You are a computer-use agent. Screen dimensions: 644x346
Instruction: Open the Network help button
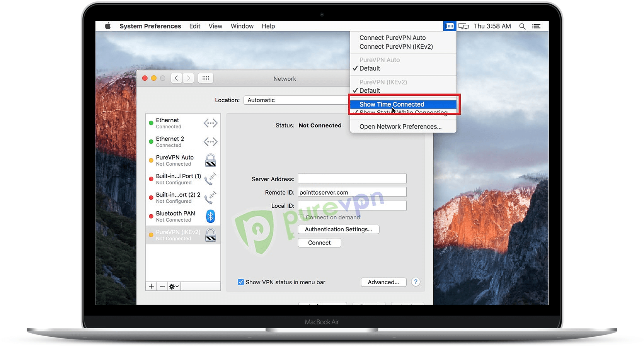point(416,282)
